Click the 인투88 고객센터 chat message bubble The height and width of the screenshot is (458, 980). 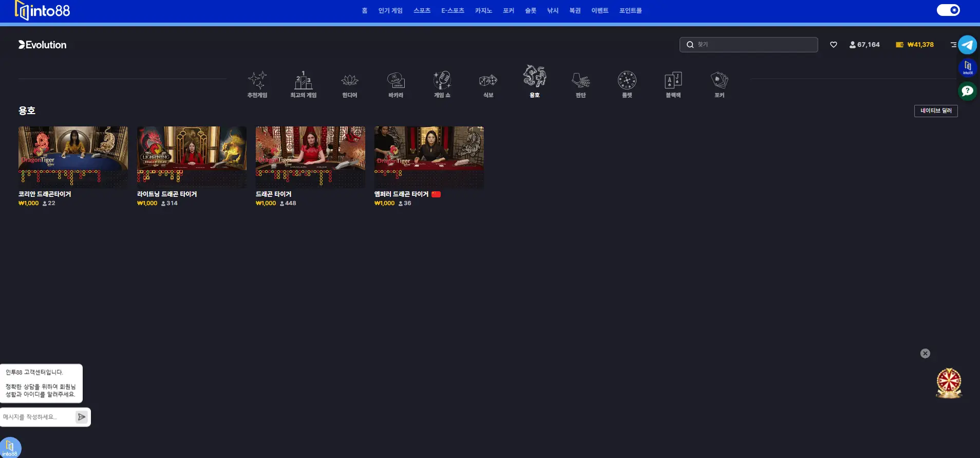pos(41,383)
